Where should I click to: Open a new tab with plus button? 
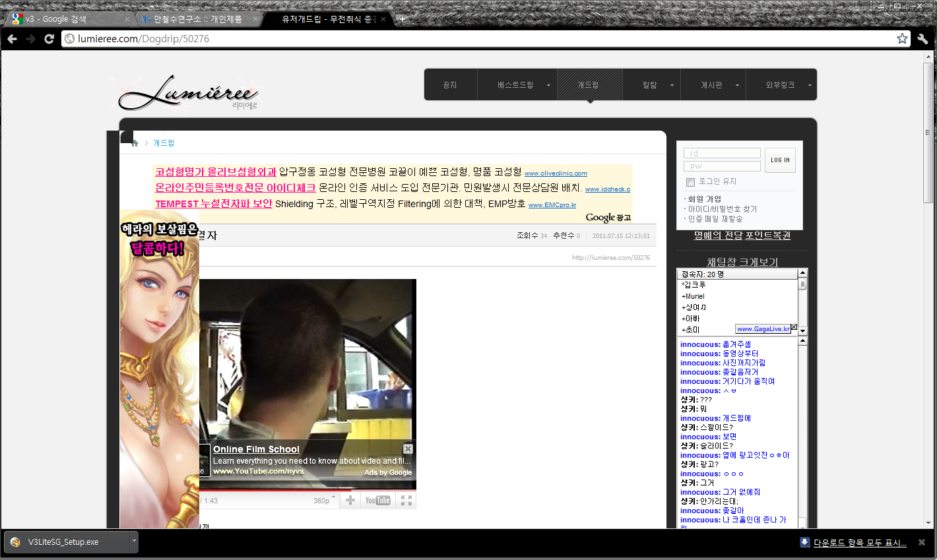[x=402, y=19]
